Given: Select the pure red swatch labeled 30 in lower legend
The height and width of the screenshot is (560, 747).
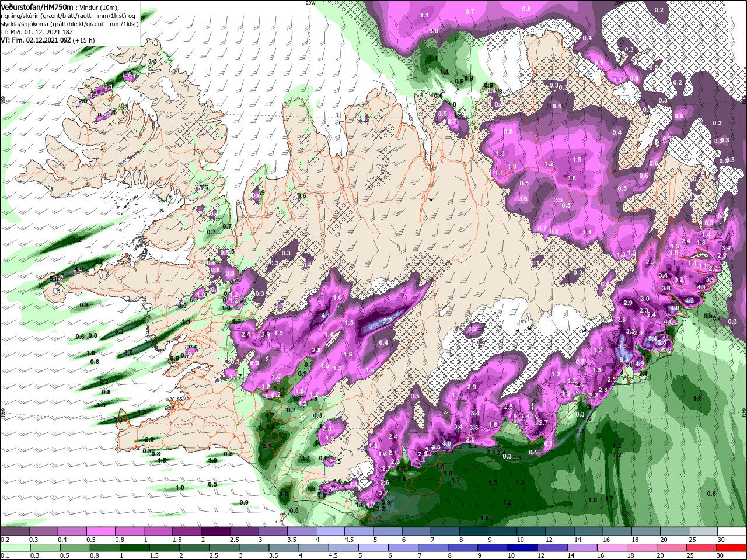Looking at the screenshot, I should pos(731,548).
